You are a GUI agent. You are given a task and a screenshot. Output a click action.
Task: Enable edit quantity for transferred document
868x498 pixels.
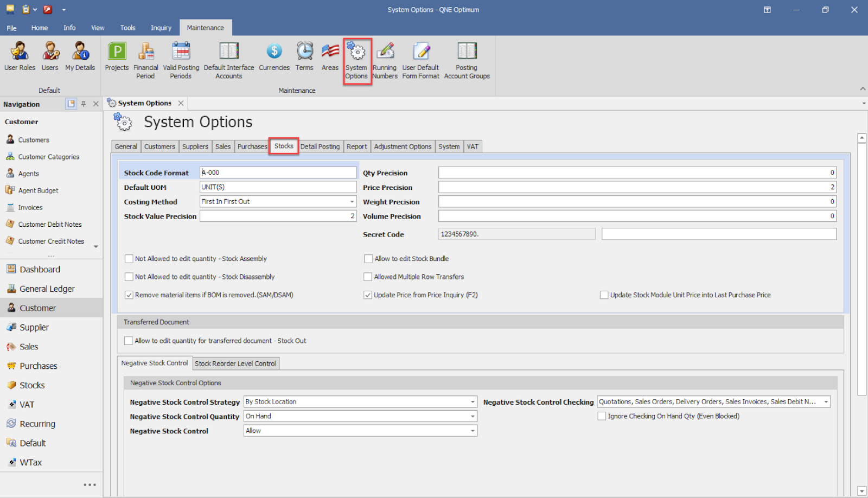click(129, 341)
